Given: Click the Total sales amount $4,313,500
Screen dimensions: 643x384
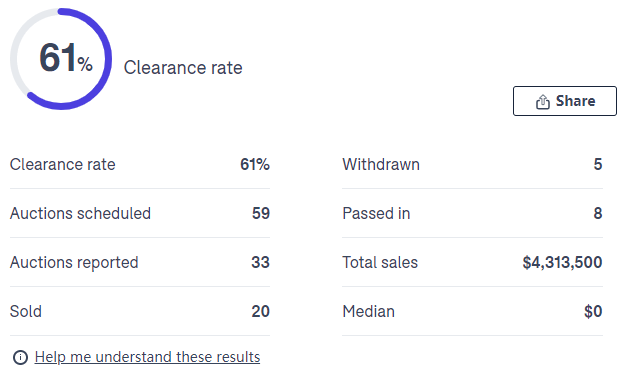Looking at the screenshot, I should (562, 263).
